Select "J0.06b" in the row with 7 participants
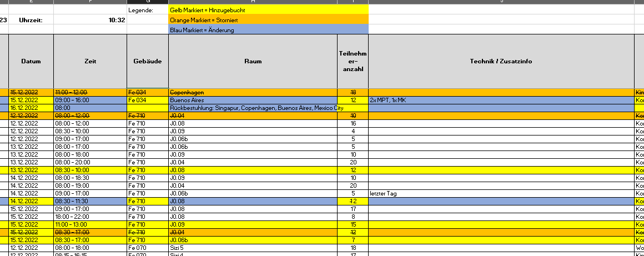The image size is (644, 256). (x=253, y=240)
